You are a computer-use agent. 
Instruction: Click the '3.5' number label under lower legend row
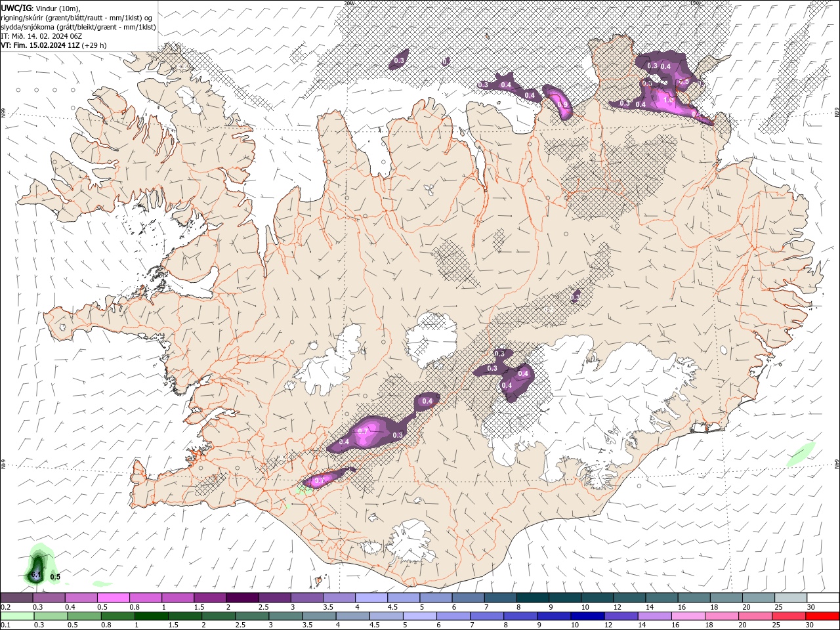306,625
